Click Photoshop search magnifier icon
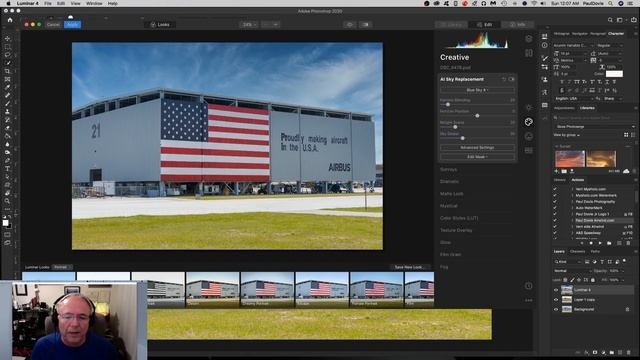Image resolution: width=640 pixels, height=360 pixels. click(610, 20)
